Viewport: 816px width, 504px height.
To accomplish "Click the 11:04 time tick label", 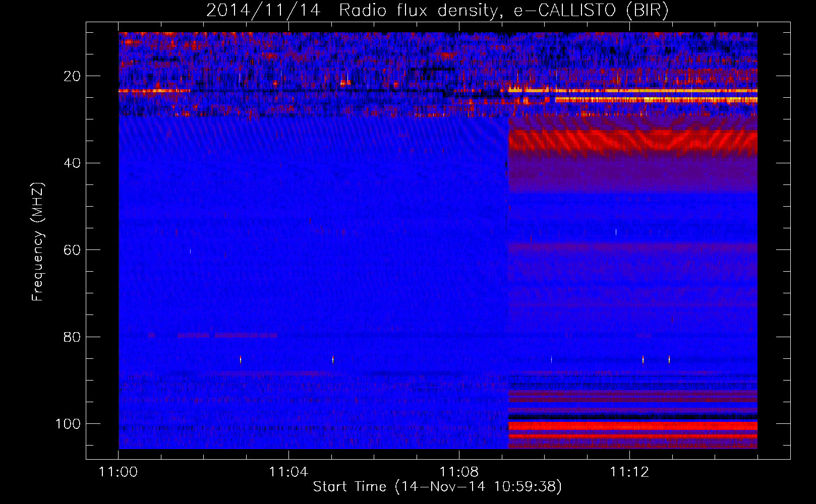I will pyautogui.click(x=288, y=472).
